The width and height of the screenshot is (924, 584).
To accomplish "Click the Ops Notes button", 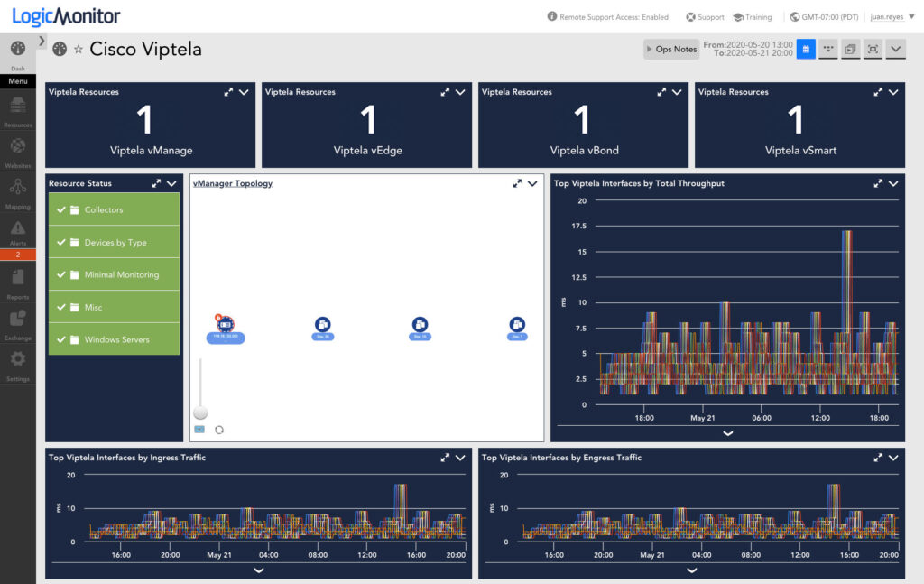I will 670,49.
